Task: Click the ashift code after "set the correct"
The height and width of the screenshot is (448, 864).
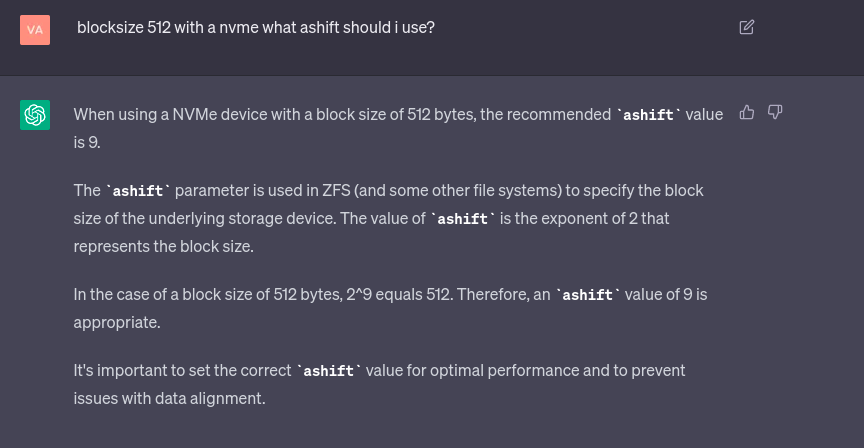Action: pos(328,371)
